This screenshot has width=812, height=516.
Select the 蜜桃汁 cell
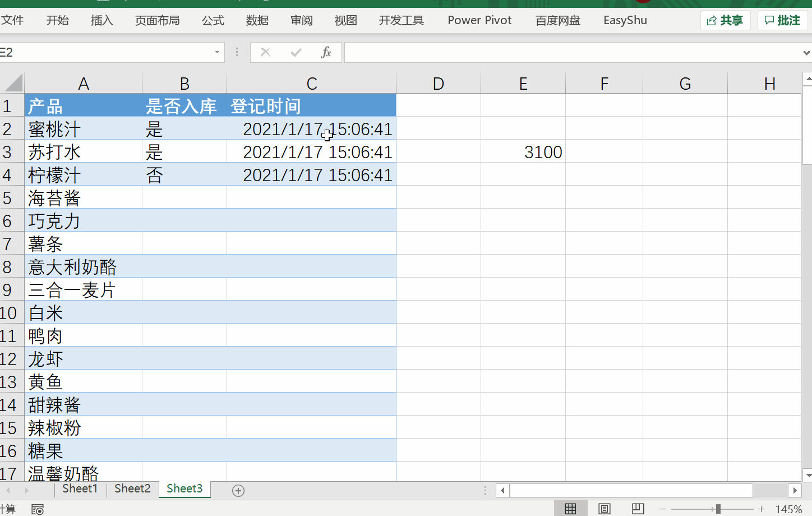[83, 129]
